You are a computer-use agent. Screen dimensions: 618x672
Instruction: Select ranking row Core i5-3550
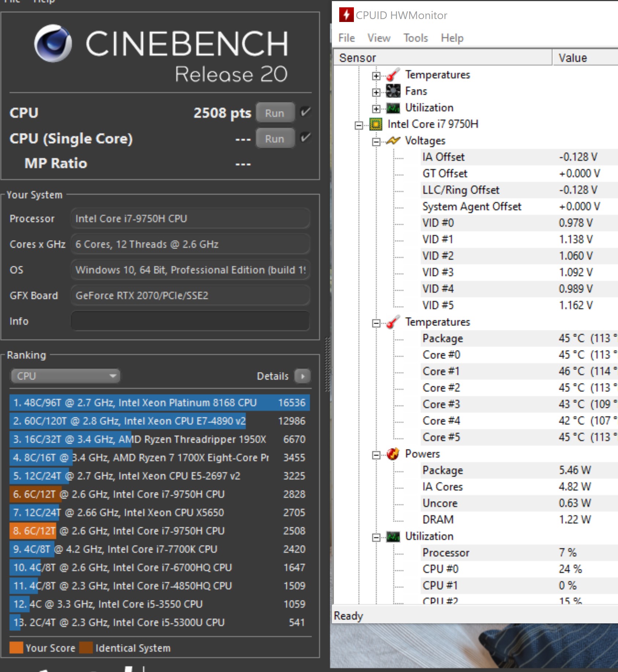pos(160,604)
